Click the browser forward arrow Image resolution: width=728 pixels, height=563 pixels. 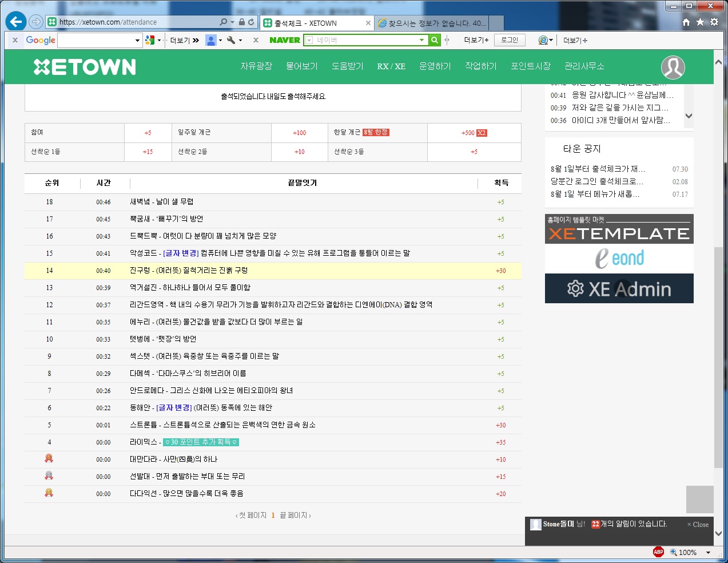36,22
